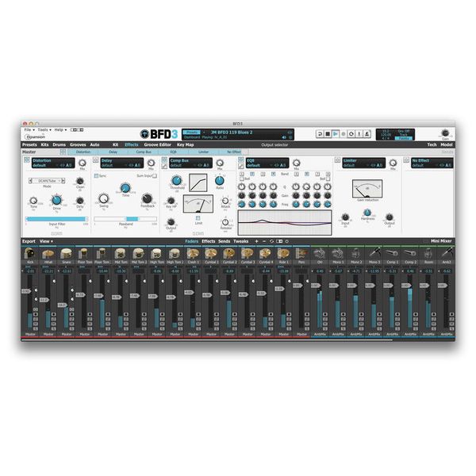
Task: Enable the Sum Input checkbox in Delay
Action: 156,175
